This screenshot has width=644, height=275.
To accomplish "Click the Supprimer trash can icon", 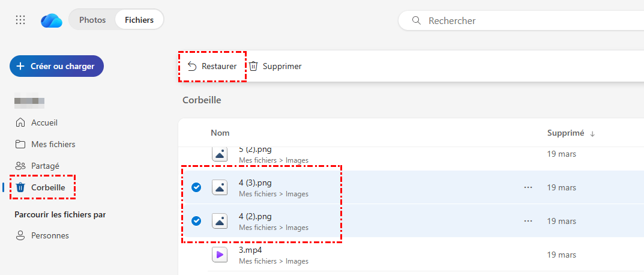I will click(254, 66).
